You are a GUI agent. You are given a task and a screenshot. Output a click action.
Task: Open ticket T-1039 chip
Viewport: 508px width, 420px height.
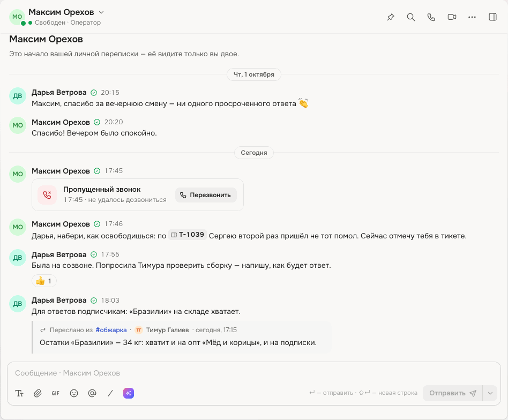pyautogui.click(x=188, y=235)
